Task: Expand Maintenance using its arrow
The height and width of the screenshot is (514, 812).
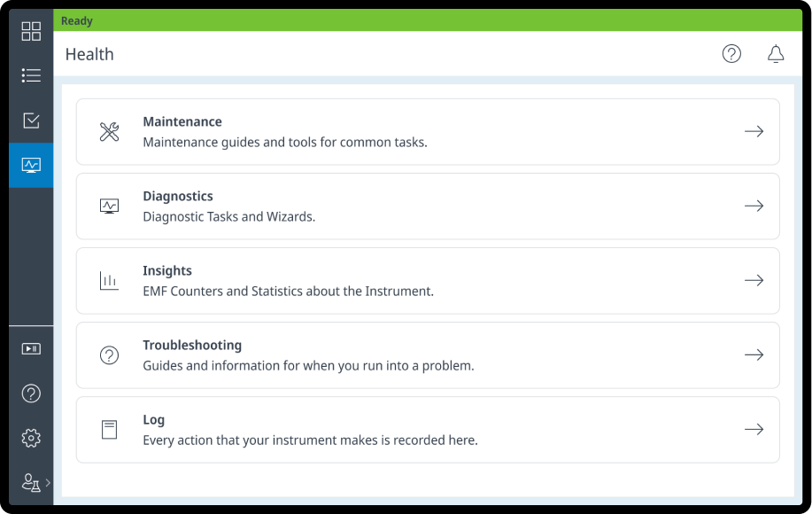Action: (x=754, y=131)
